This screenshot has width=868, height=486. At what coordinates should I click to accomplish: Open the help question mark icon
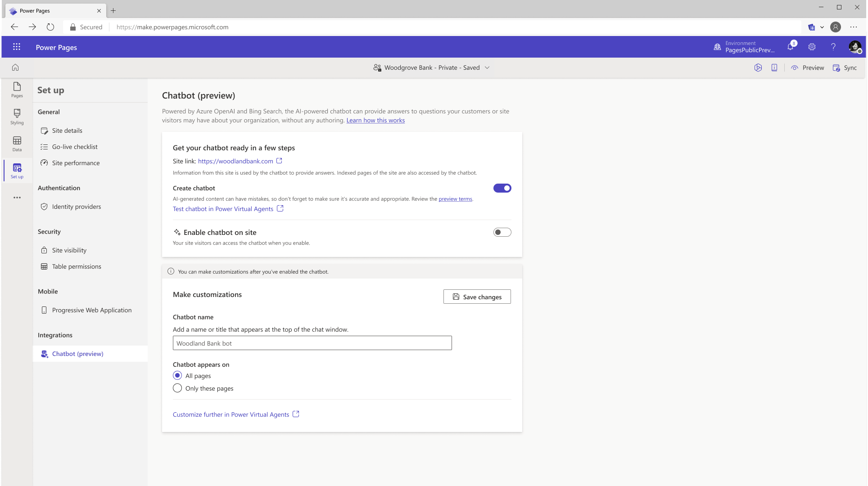pos(833,47)
